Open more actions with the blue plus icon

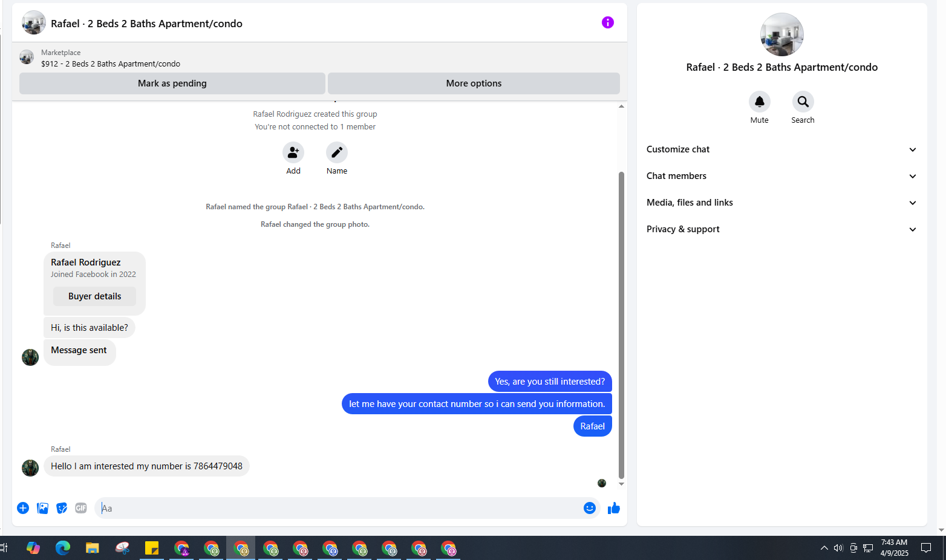[23, 508]
